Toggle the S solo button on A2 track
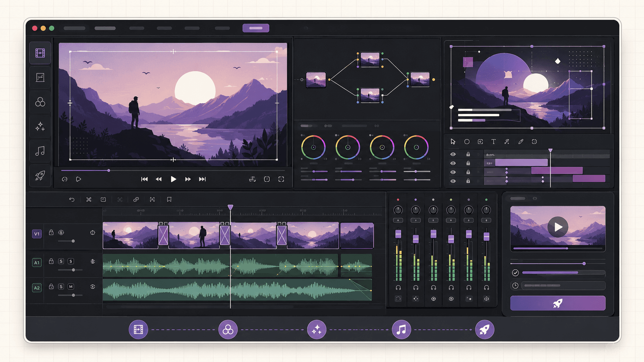This screenshot has width=644, height=362. 61,287
